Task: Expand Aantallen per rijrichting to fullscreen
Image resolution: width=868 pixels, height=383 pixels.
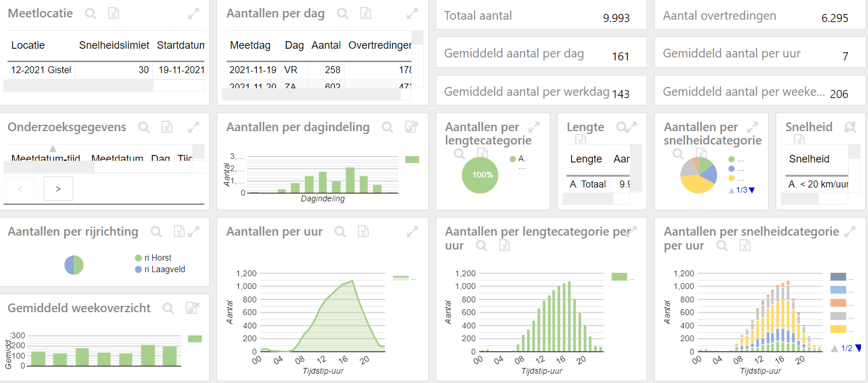Action: (194, 232)
